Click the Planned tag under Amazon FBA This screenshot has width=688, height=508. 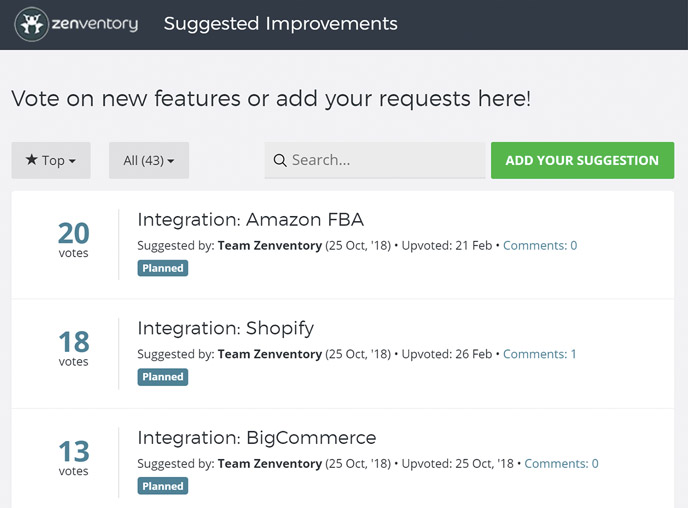point(163,268)
